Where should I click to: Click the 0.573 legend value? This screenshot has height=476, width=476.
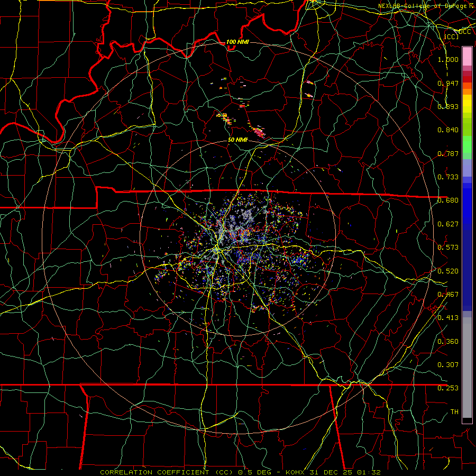coord(448,248)
